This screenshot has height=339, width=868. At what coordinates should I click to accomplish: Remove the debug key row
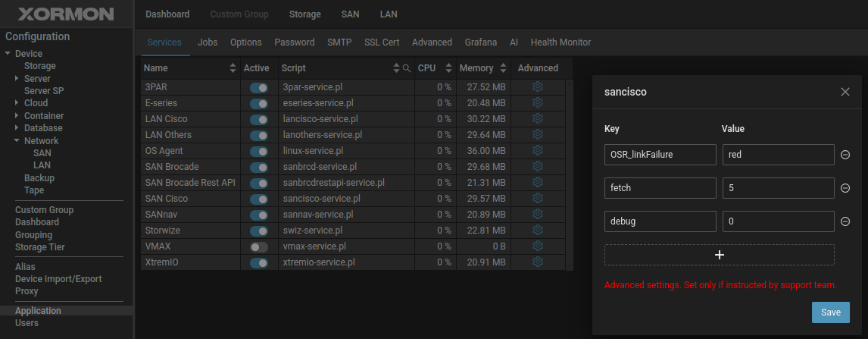(x=845, y=221)
